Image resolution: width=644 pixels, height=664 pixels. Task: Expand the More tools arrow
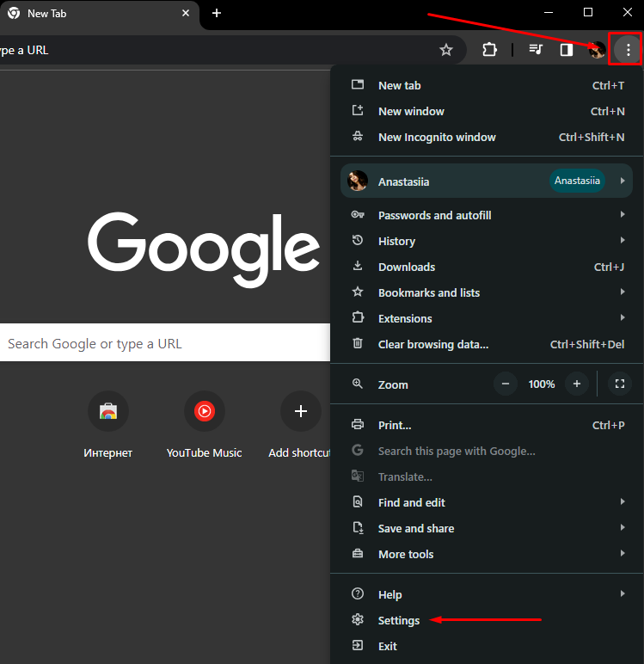(623, 553)
